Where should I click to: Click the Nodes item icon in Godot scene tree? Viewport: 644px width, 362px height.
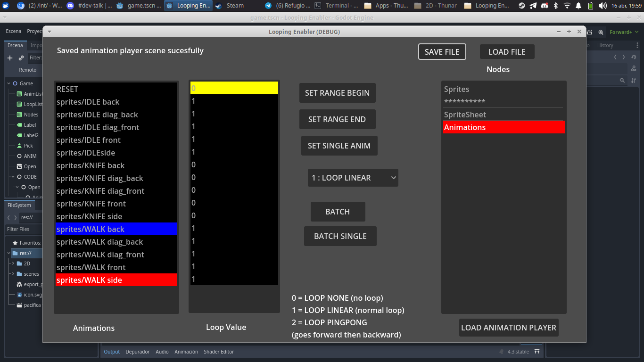(19, 115)
